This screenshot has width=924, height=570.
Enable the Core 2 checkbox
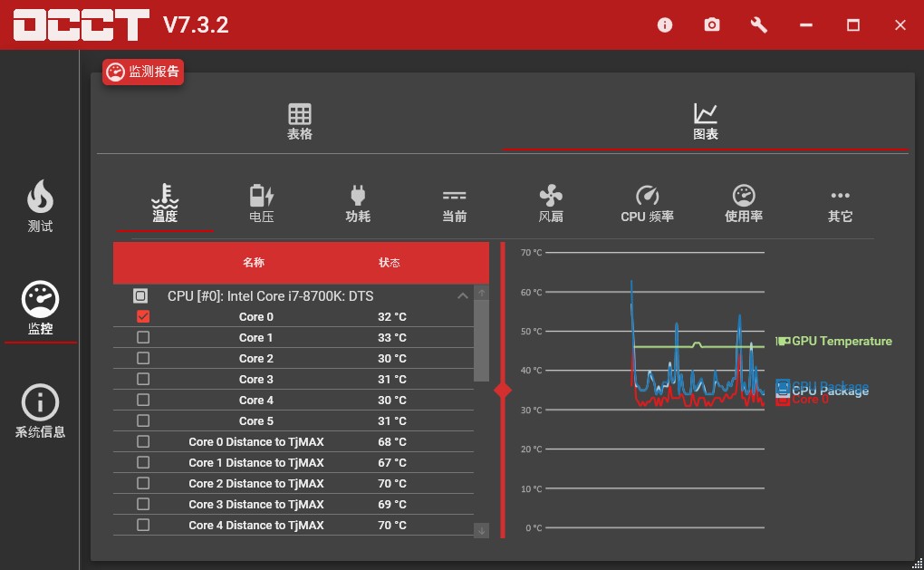coord(142,358)
